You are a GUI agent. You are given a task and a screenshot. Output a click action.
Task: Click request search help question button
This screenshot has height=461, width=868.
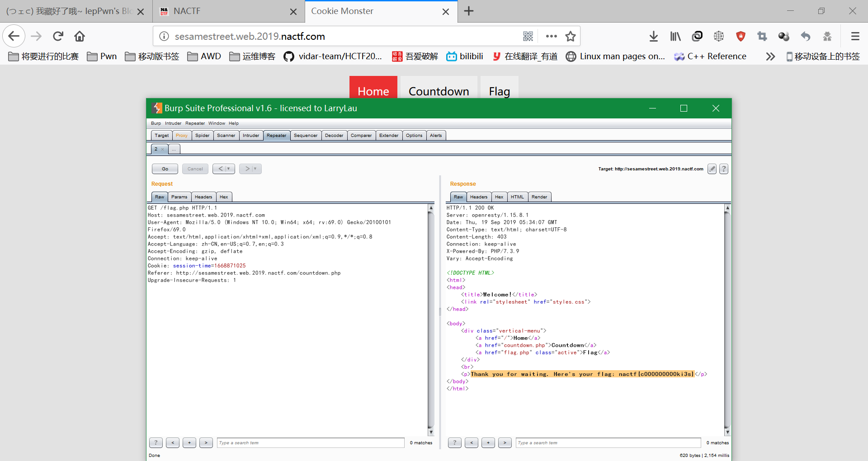[x=156, y=443]
